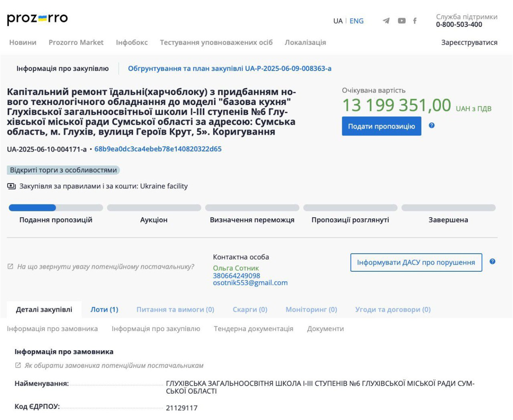
Task: Click external-link icon before Як обирати замовника
Action: (x=18, y=365)
